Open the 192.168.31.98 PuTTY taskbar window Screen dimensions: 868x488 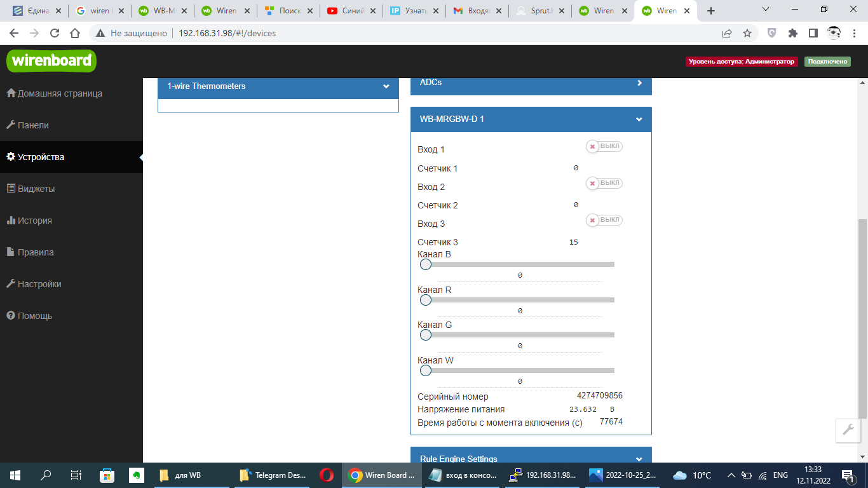(543, 475)
